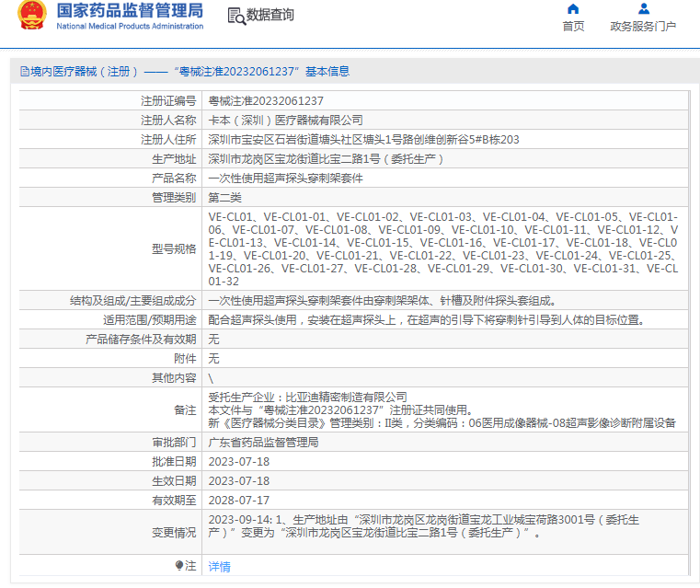This screenshot has height=588, width=700.
Task: Click the 数据查询 magnifier document icon
Action: pos(236,16)
